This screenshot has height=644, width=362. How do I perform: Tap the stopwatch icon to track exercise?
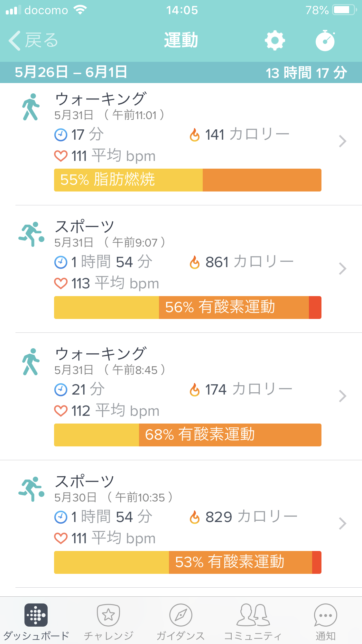[x=325, y=41]
